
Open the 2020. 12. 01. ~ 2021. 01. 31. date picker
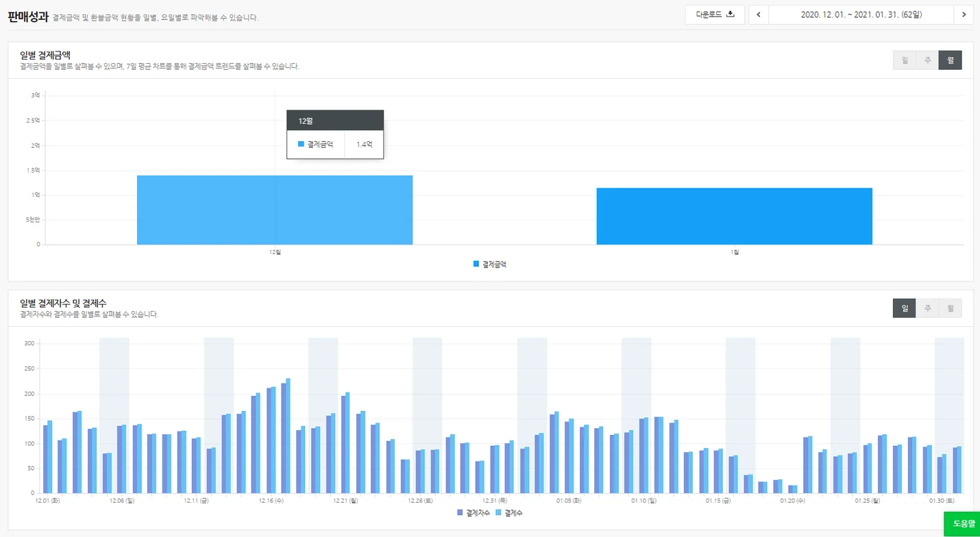[x=861, y=14]
